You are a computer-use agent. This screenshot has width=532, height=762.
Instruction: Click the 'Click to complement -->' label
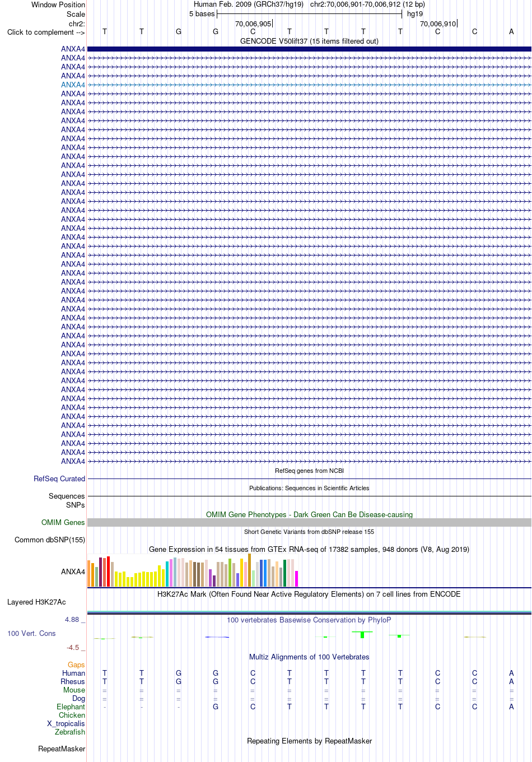pyautogui.click(x=46, y=32)
